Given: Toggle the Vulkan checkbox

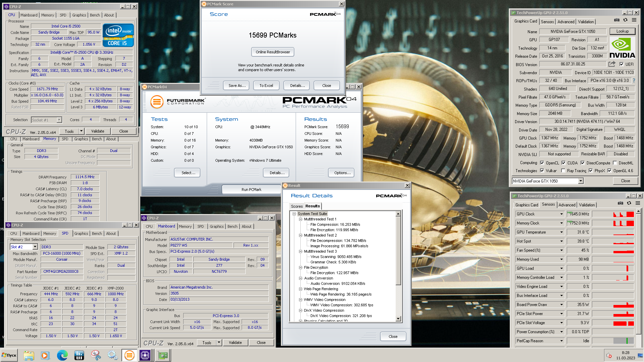Looking at the screenshot, I should [542, 170].
